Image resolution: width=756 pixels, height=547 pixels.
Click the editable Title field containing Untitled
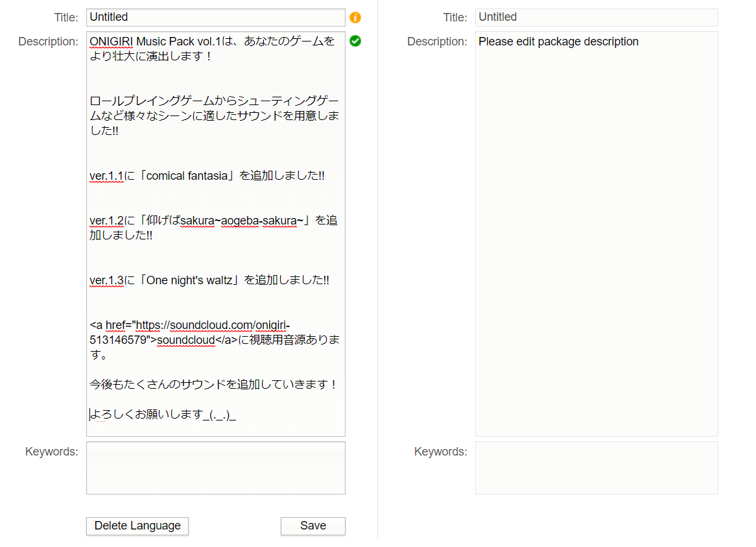[215, 17]
